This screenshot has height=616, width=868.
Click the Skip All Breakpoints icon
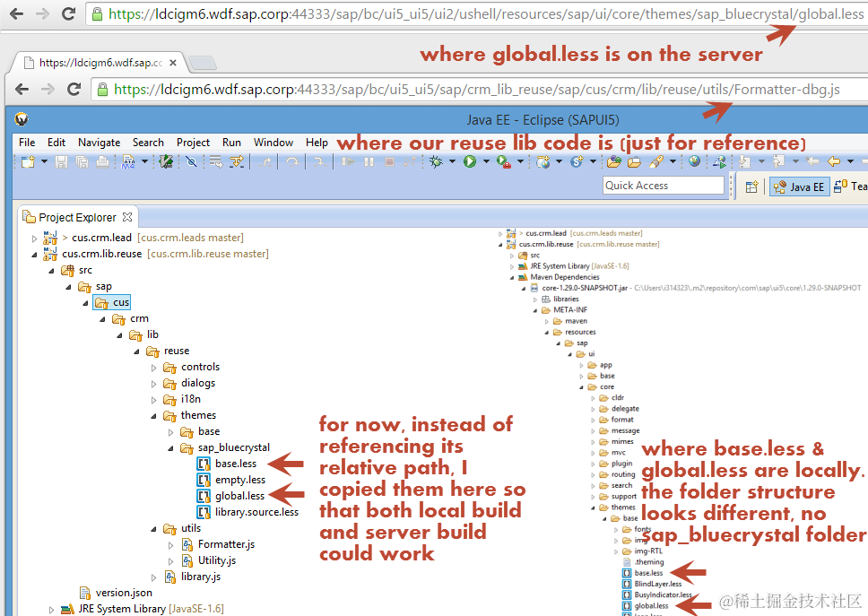[x=191, y=161]
